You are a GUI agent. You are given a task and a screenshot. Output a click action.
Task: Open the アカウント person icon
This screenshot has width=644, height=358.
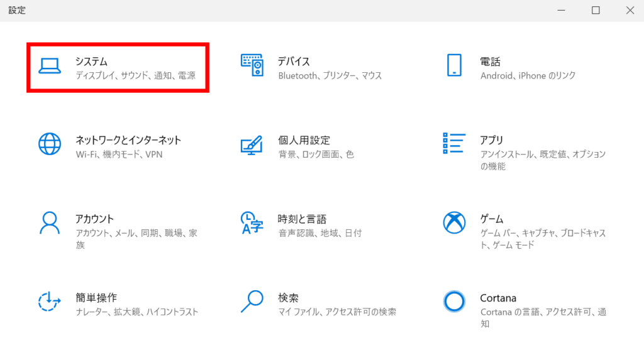[x=50, y=223]
